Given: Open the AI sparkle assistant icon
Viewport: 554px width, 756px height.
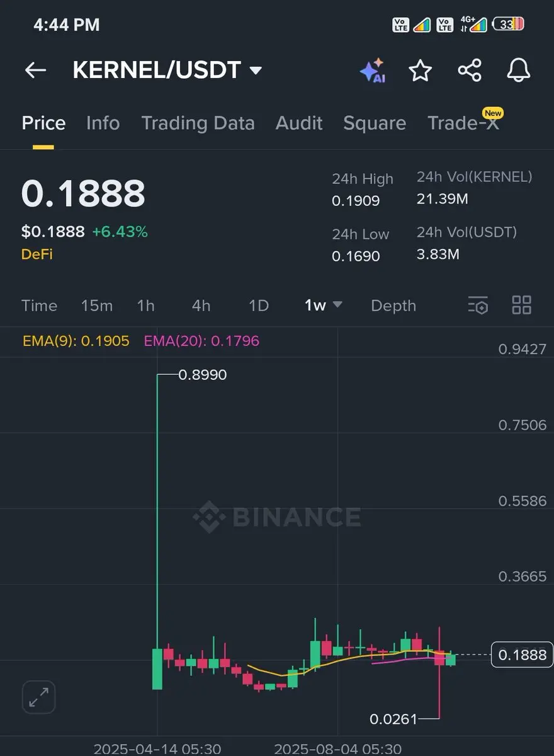Looking at the screenshot, I should coord(372,70).
